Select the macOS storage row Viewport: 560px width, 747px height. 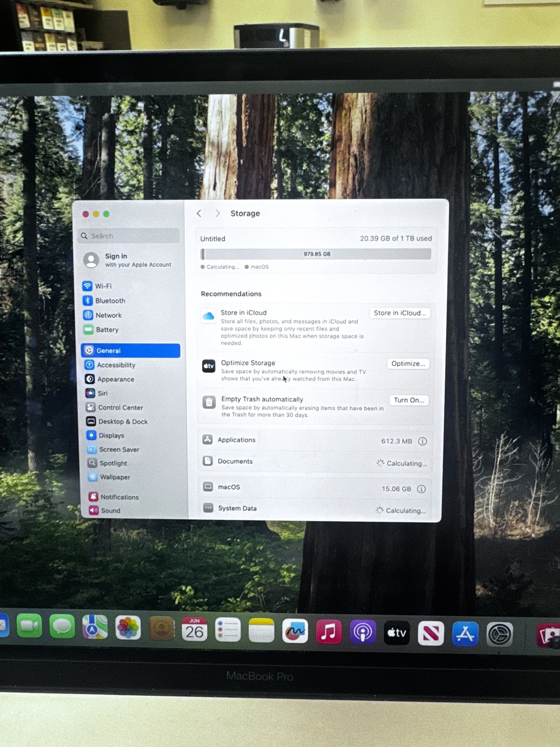pos(315,487)
